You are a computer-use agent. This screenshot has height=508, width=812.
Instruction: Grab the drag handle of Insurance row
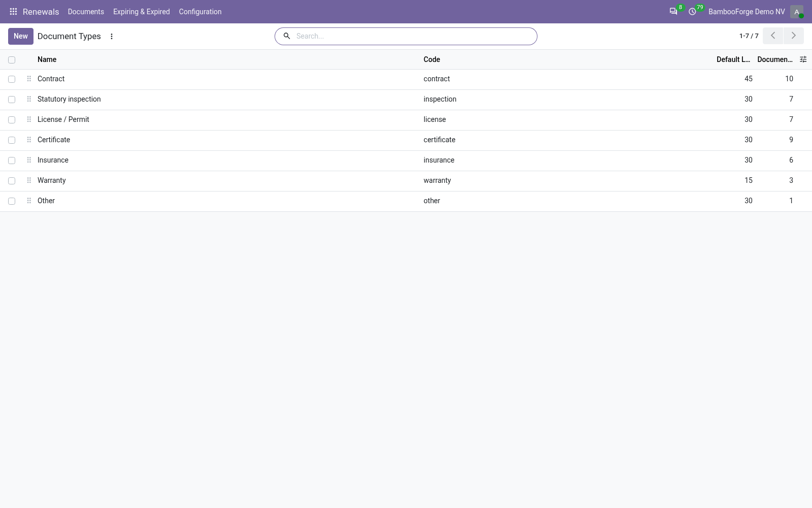click(x=29, y=160)
